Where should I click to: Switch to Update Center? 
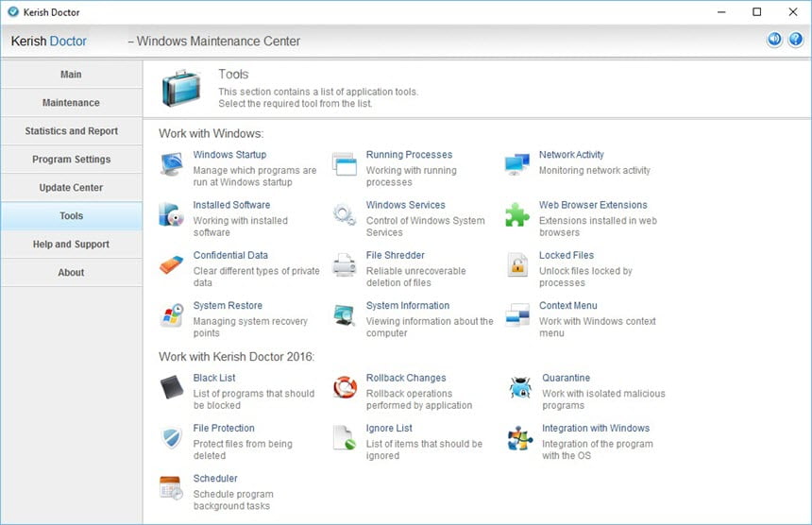point(72,187)
